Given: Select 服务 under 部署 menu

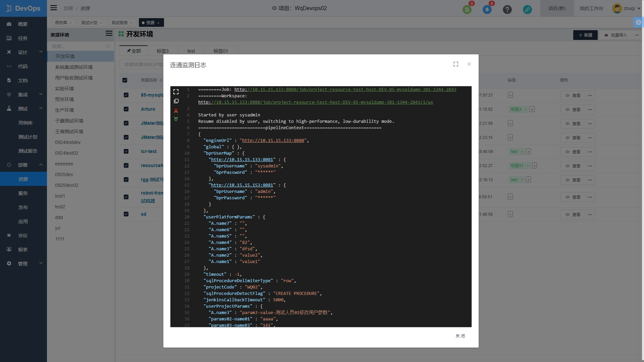Looking at the screenshot, I should click(23, 193).
